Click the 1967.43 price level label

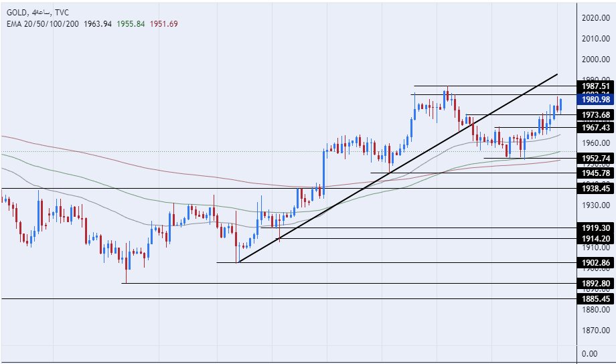coord(595,127)
